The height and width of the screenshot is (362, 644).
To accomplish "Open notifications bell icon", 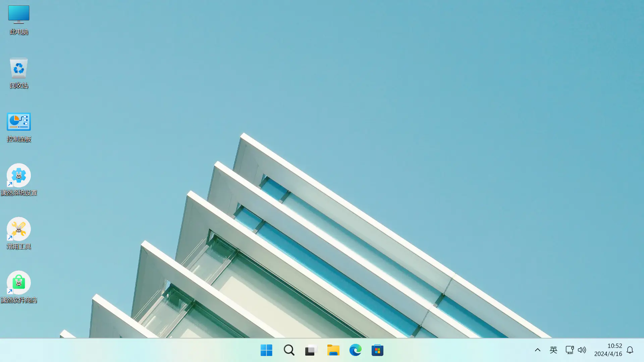I will click(x=630, y=350).
